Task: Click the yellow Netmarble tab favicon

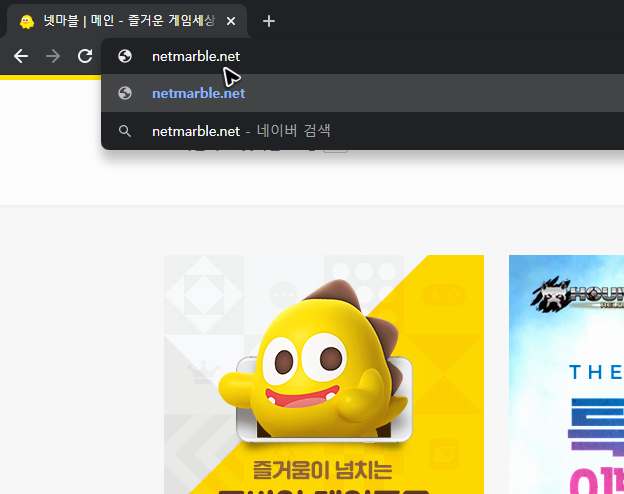Action: click(x=27, y=21)
